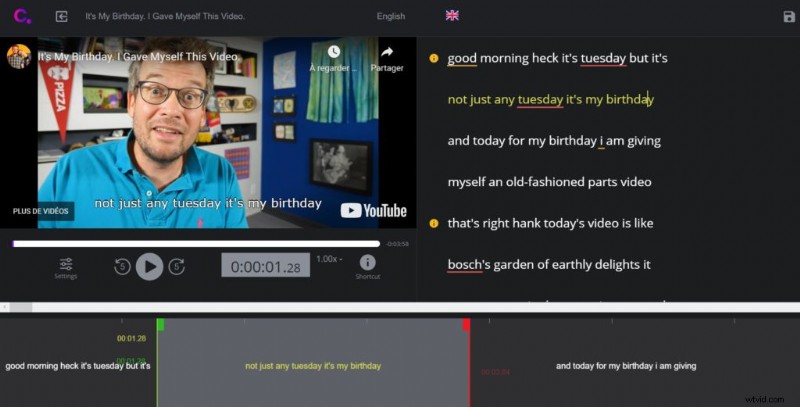Click the scrollbar left arrow
The height and width of the screenshot is (407, 800).
click(5, 307)
